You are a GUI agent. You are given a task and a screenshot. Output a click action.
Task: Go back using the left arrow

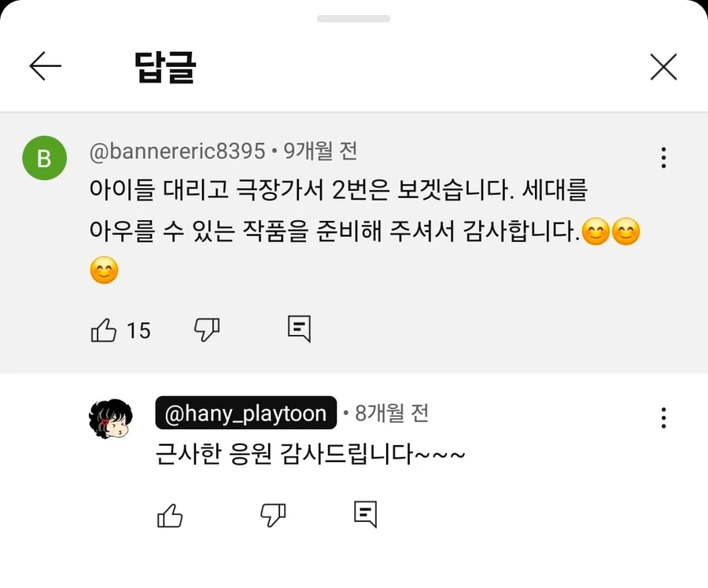pyautogui.click(x=45, y=68)
